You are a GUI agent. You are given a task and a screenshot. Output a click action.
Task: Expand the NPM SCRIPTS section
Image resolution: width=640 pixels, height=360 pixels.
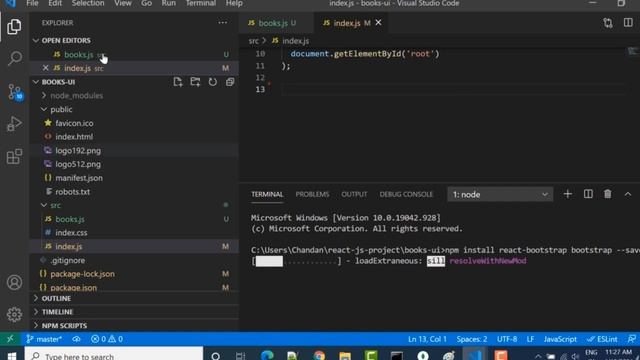coord(36,326)
